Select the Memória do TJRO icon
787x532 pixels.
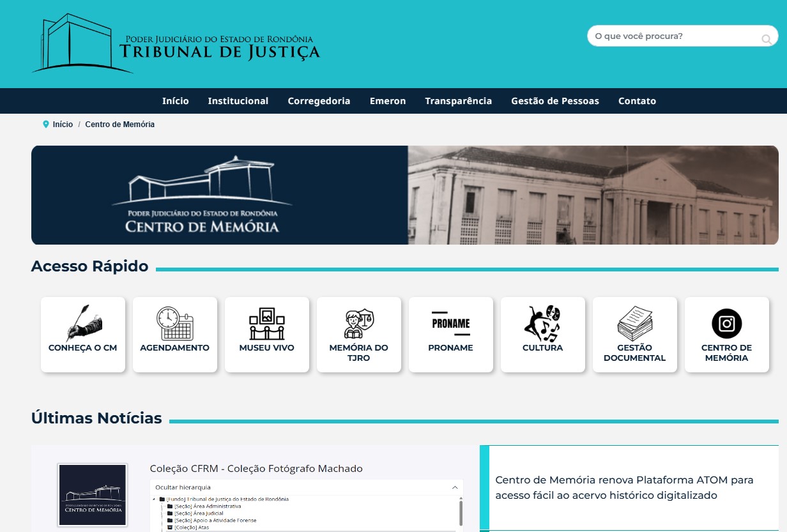(358, 324)
